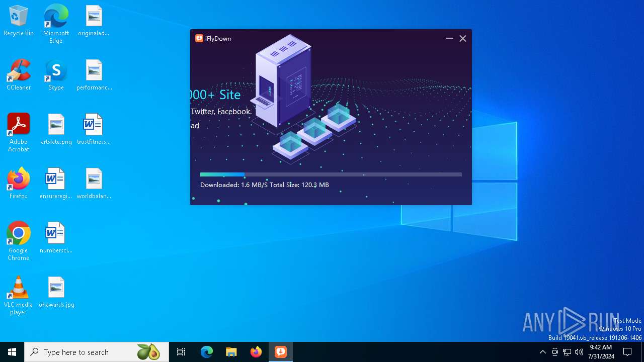Select the artslate.png file
Screen dimensions: 644x362
(56, 130)
